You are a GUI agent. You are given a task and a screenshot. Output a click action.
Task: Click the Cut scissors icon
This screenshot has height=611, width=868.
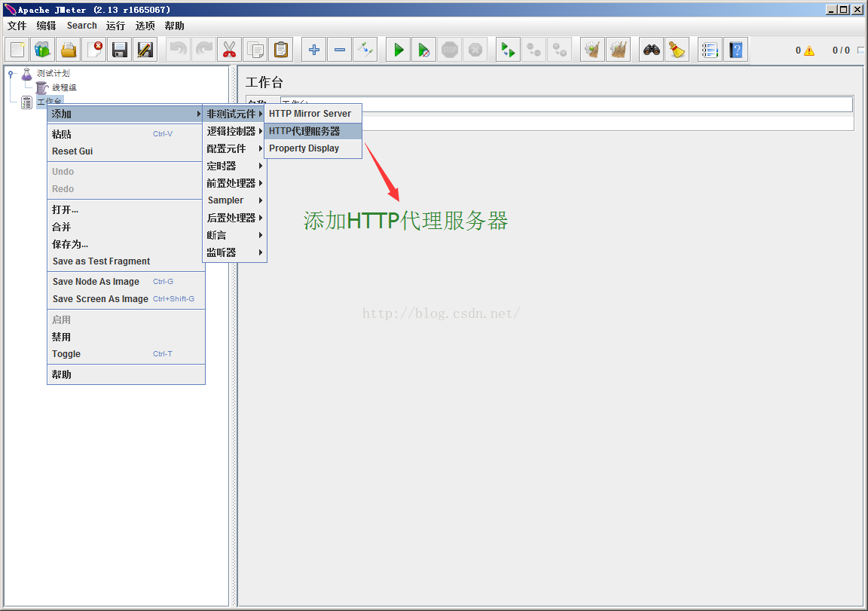[229, 50]
